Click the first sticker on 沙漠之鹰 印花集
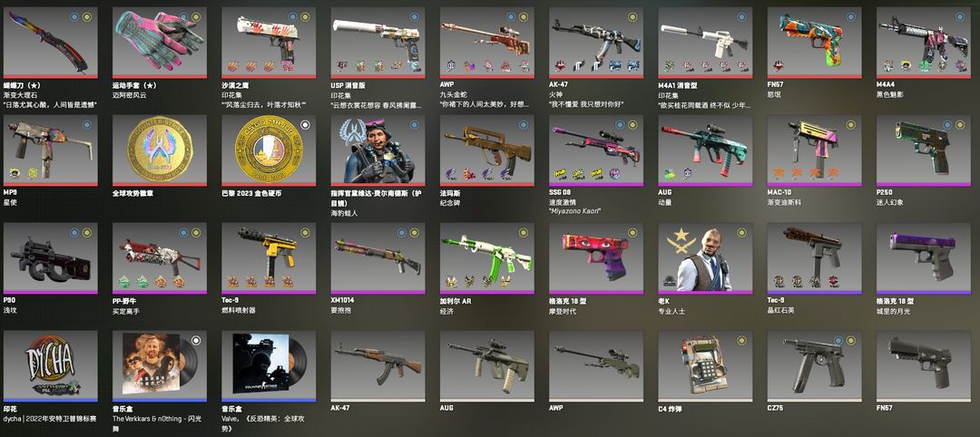The height and width of the screenshot is (437, 980). tap(232, 65)
